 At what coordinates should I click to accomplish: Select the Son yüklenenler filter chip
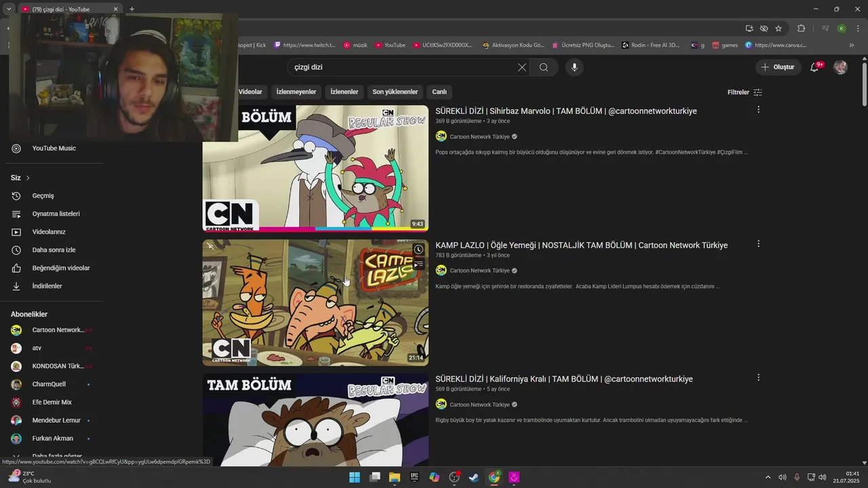(395, 91)
